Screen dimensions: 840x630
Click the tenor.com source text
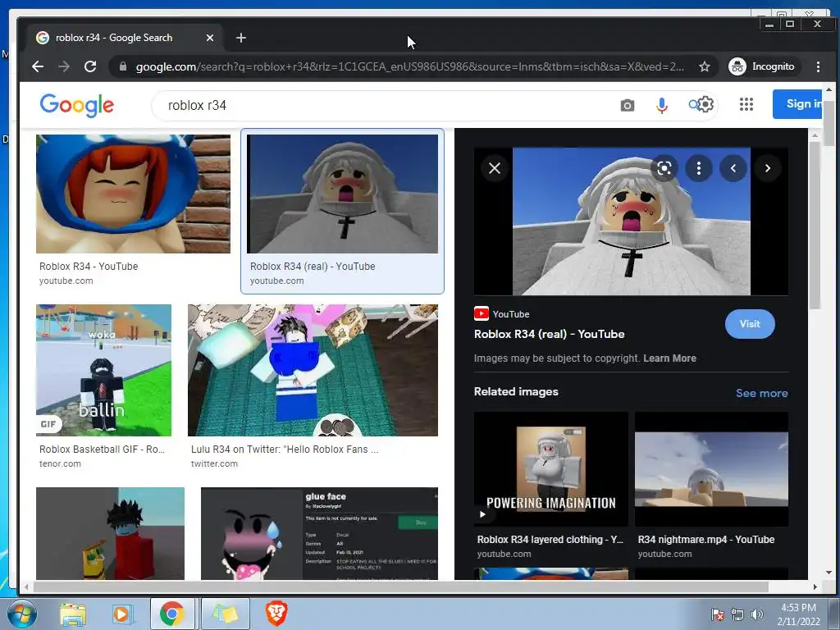(60, 464)
